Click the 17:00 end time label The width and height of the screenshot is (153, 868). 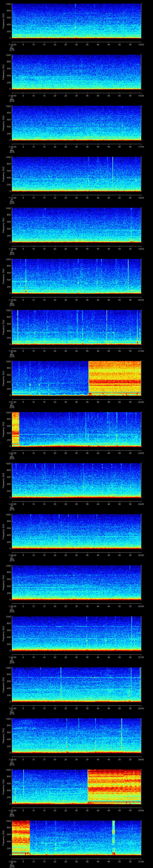(x=141, y=147)
